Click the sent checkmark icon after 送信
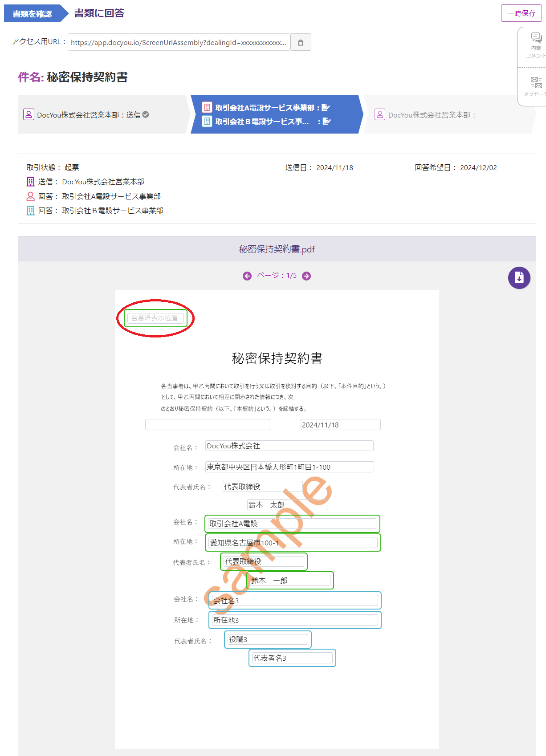Viewport: 546px width, 756px height. [146, 114]
